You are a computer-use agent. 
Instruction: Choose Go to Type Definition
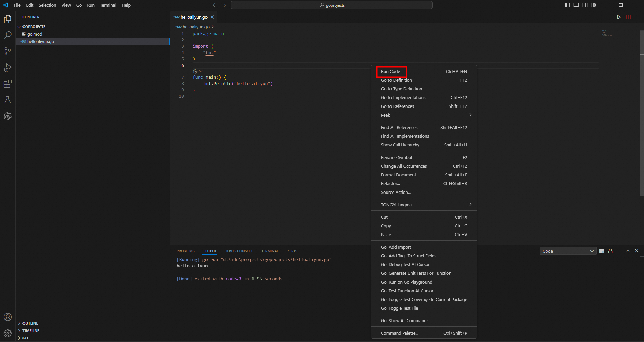424,89
